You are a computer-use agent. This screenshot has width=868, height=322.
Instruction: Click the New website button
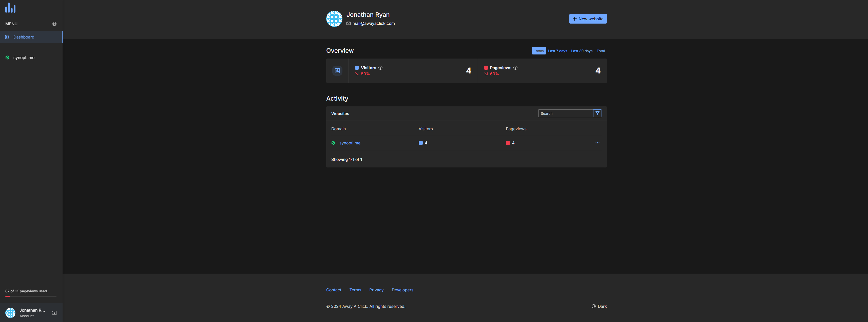point(588,19)
